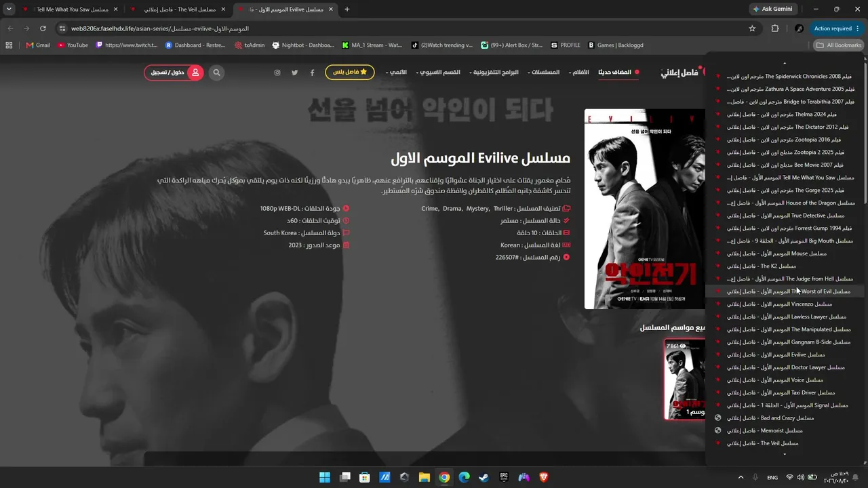Expand the الأنمي menu dropdown
The image size is (868, 488).
[x=397, y=73]
